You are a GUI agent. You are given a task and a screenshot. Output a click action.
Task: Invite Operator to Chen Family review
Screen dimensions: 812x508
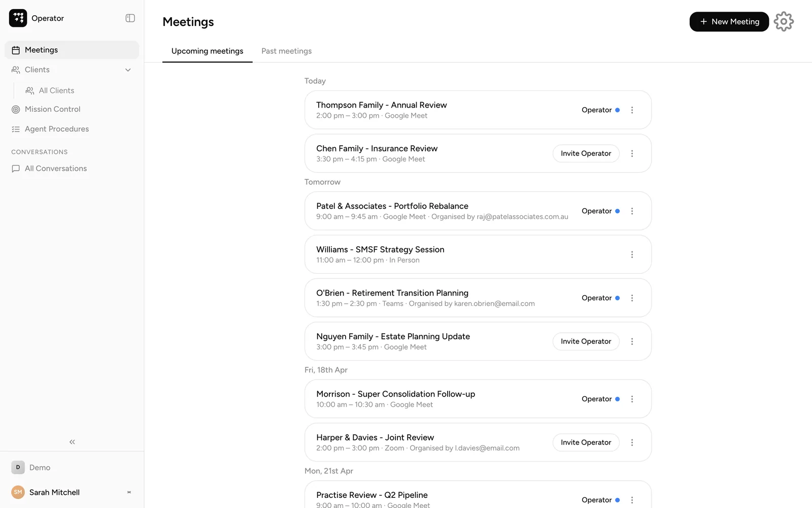pos(586,153)
